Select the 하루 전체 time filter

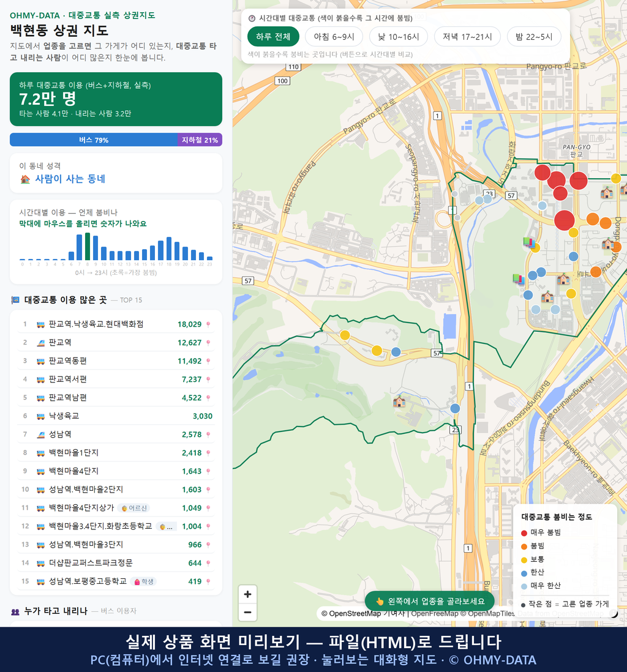273,37
